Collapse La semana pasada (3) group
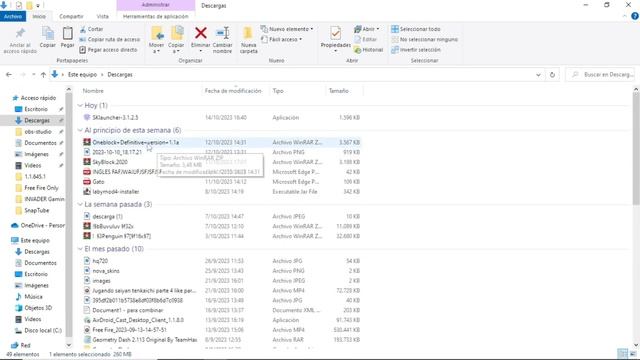Viewport: 640px width, 360px height. [x=80, y=204]
